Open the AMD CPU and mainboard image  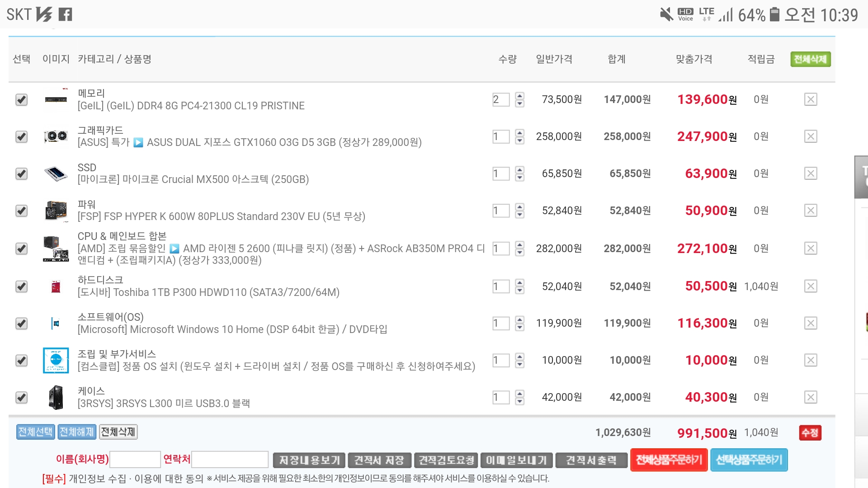(x=56, y=249)
